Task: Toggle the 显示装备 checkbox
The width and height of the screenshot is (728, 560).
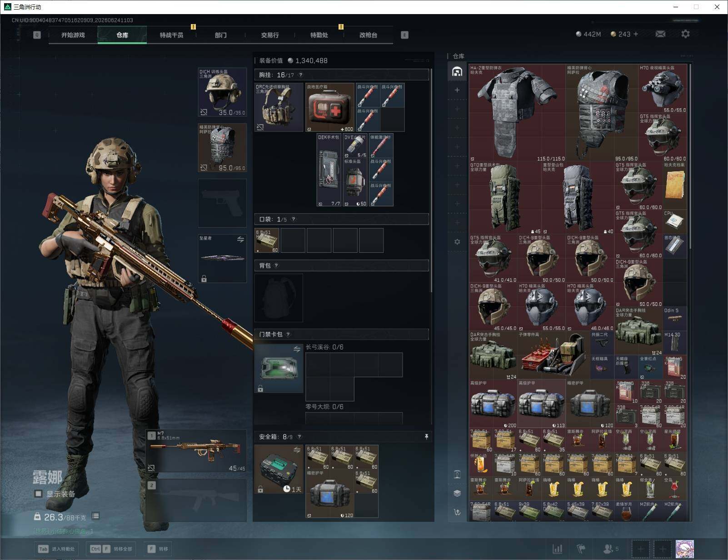Action: click(39, 494)
